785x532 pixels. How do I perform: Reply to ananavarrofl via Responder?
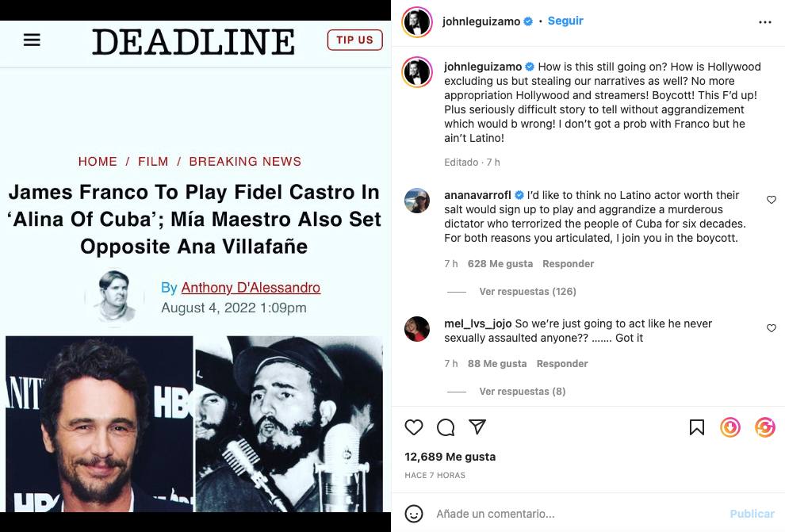[x=569, y=264]
